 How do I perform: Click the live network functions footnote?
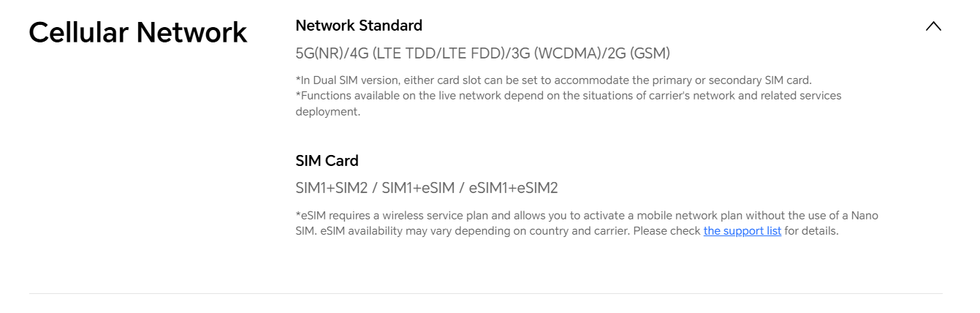[x=568, y=96]
